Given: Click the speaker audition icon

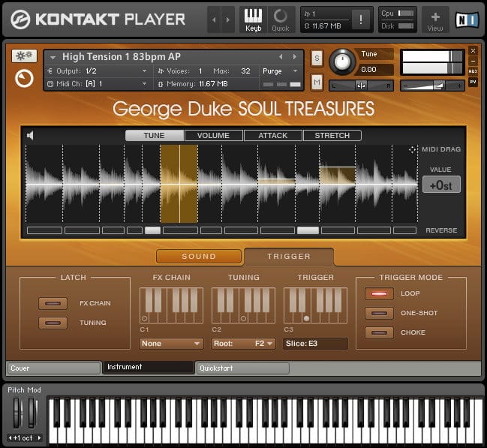Looking at the screenshot, I should click(x=30, y=136).
